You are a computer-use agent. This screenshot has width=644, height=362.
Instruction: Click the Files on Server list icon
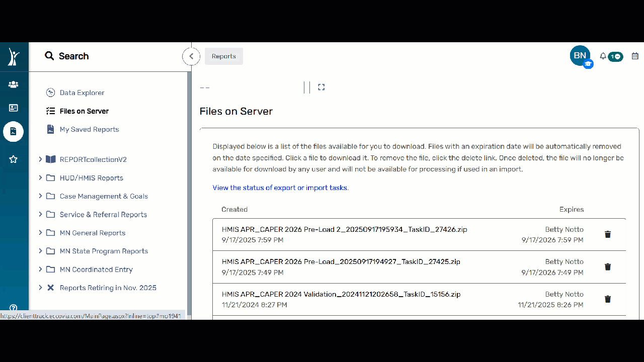pyautogui.click(x=50, y=111)
